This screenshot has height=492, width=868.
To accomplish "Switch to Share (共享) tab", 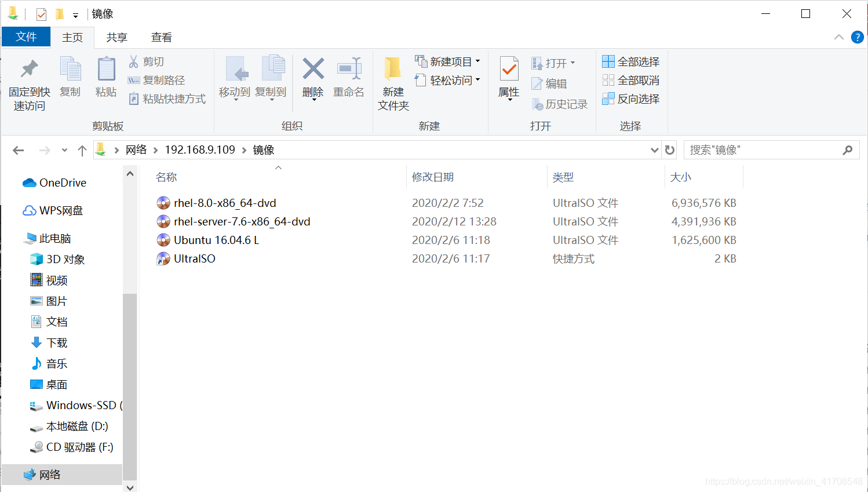I will pyautogui.click(x=116, y=37).
